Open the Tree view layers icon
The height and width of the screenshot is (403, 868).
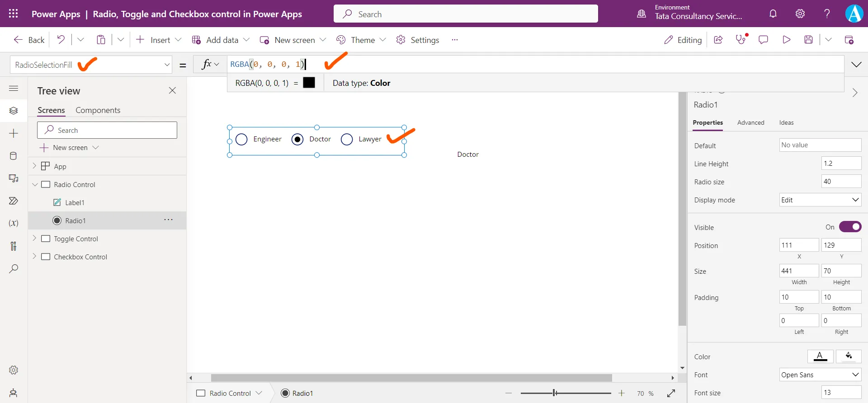(x=14, y=111)
